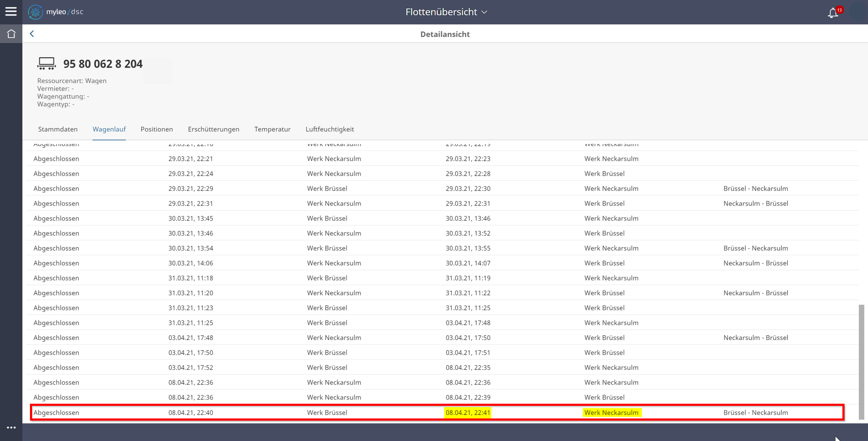This screenshot has width=868, height=441.
Task: Select the start time 31.03.21, 11:23
Action: 191,308
